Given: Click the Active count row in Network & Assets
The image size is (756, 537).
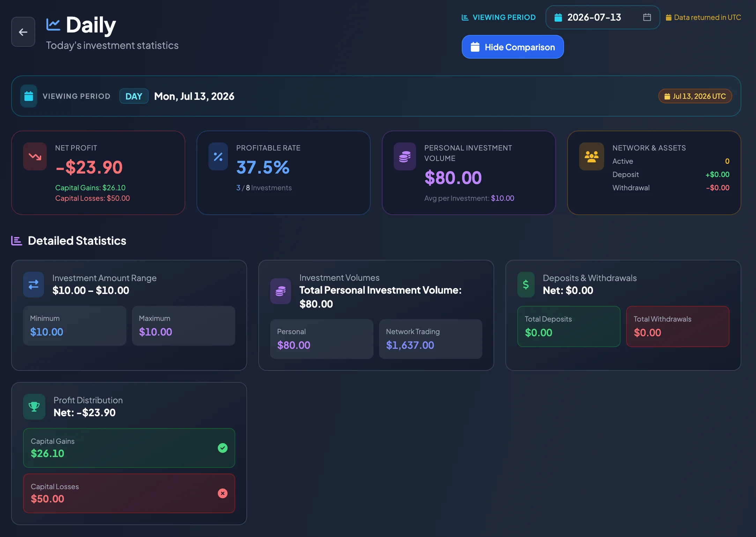Looking at the screenshot, I should click(671, 161).
